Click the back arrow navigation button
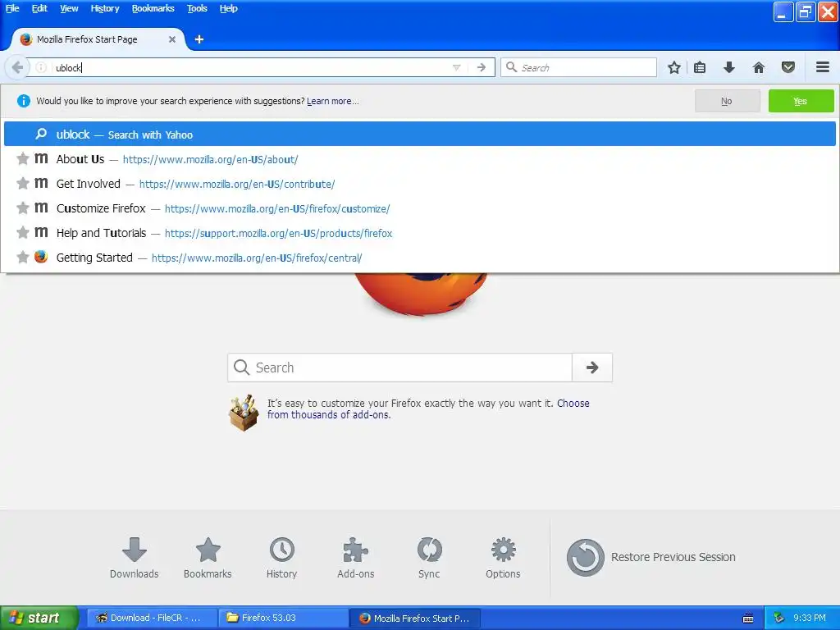840x630 pixels. (x=16, y=67)
